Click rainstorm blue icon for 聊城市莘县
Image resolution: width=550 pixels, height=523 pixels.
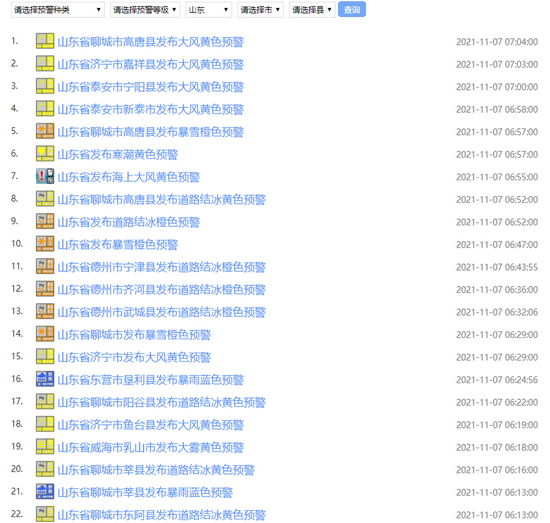pos(45,491)
